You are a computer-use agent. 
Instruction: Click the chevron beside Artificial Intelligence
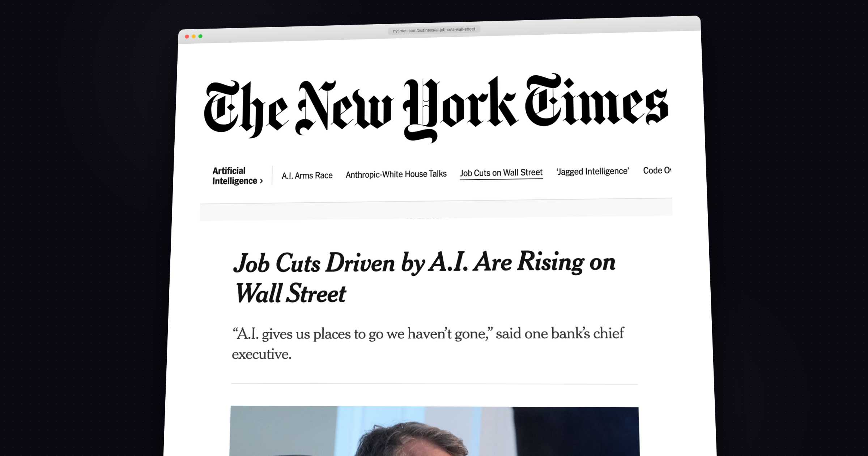(261, 181)
